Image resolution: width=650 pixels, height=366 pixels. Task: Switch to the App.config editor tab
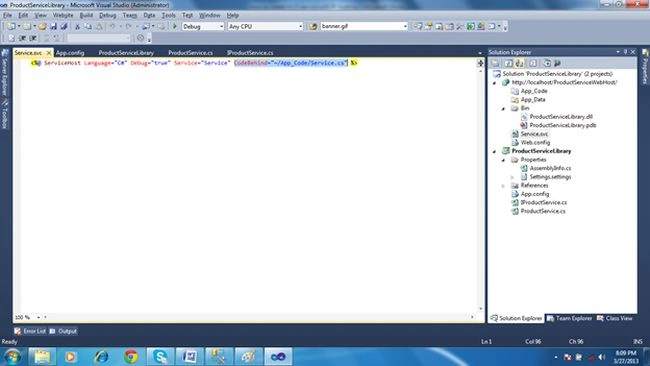tap(70, 53)
